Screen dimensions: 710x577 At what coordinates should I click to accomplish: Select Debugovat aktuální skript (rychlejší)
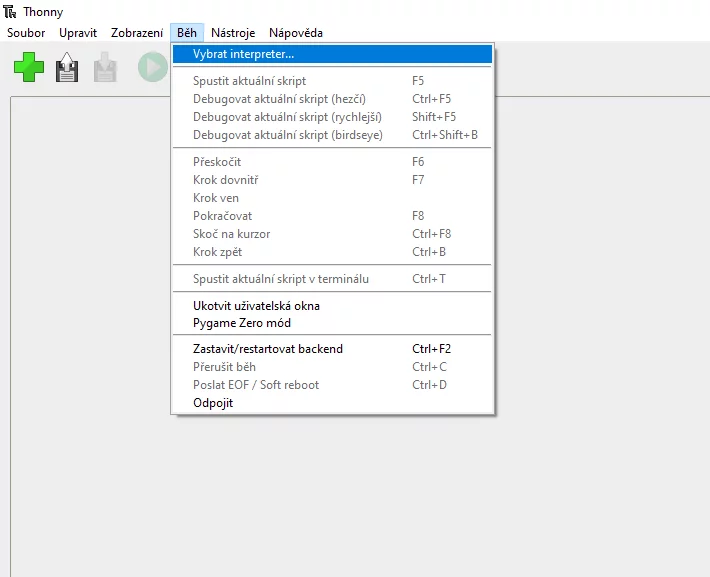(x=332, y=117)
